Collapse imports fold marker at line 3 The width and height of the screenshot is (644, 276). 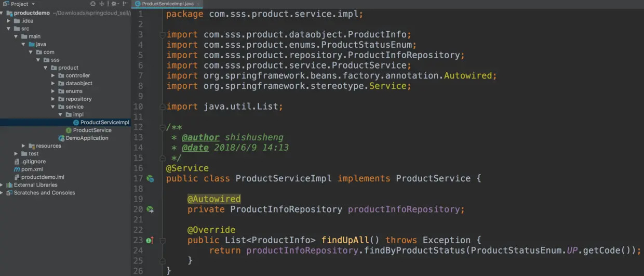[x=163, y=35]
